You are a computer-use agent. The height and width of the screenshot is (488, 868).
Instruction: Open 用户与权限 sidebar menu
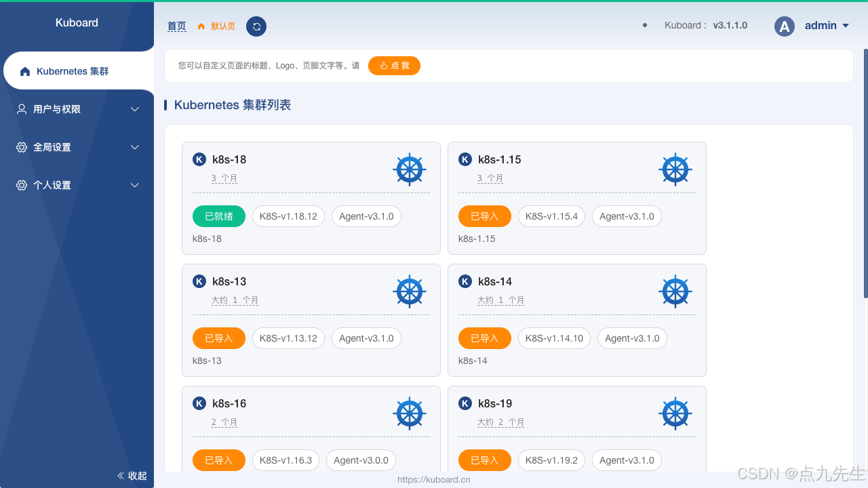pyautogui.click(x=77, y=109)
